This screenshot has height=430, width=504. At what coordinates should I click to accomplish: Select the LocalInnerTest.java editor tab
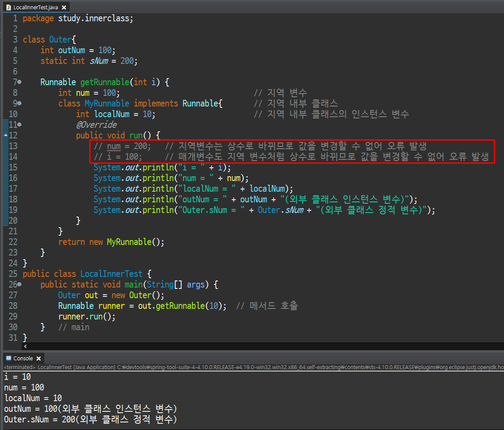(36, 7)
